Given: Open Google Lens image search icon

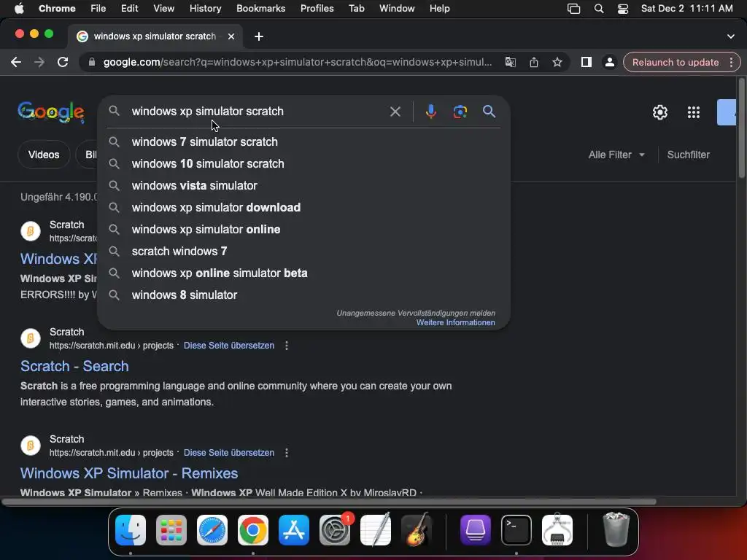Looking at the screenshot, I should [x=460, y=112].
